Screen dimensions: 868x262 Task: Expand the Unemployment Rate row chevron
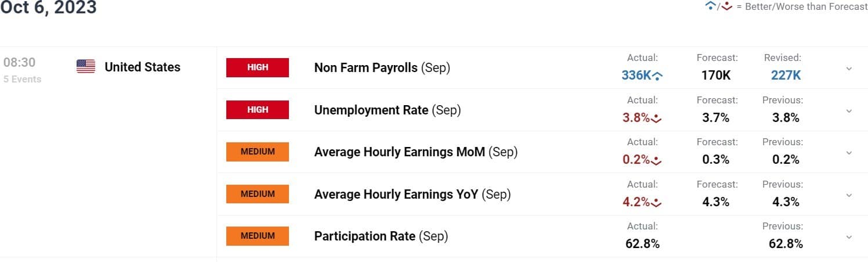coord(849,110)
